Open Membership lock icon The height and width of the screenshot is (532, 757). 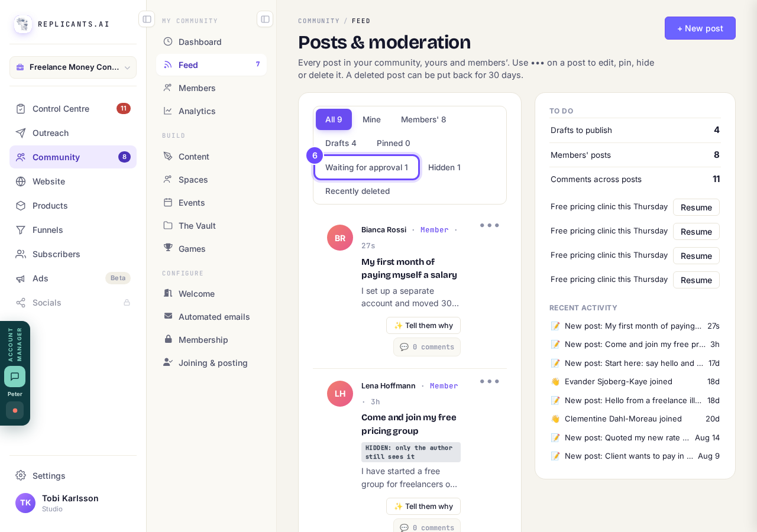[x=168, y=339]
